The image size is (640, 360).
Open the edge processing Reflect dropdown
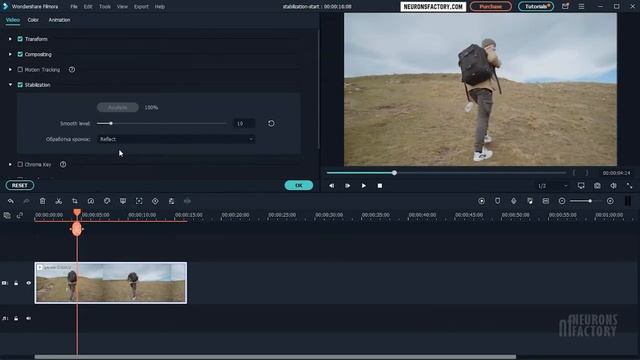coord(176,139)
